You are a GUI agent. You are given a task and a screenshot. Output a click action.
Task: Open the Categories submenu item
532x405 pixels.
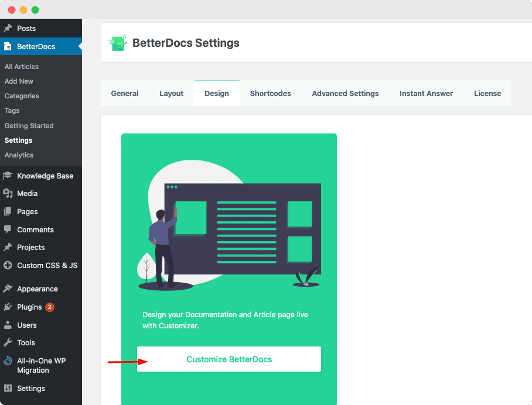(22, 96)
